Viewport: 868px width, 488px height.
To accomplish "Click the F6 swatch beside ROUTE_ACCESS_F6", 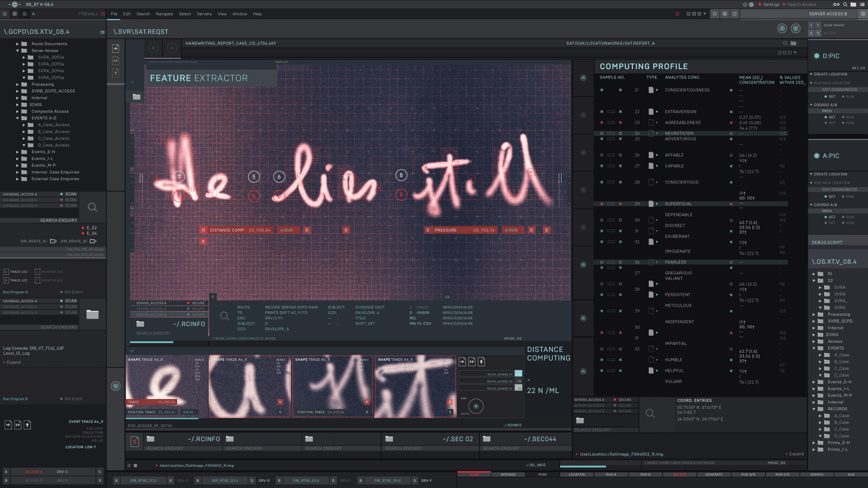I will click(x=519, y=388).
